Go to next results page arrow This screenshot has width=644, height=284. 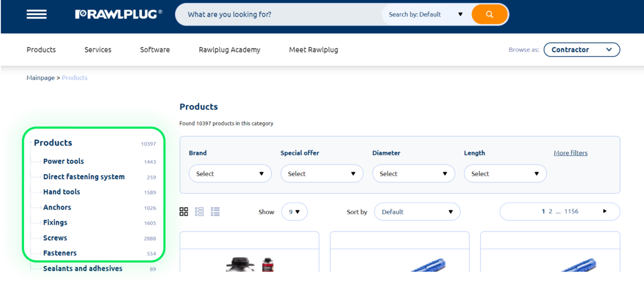click(605, 211)
